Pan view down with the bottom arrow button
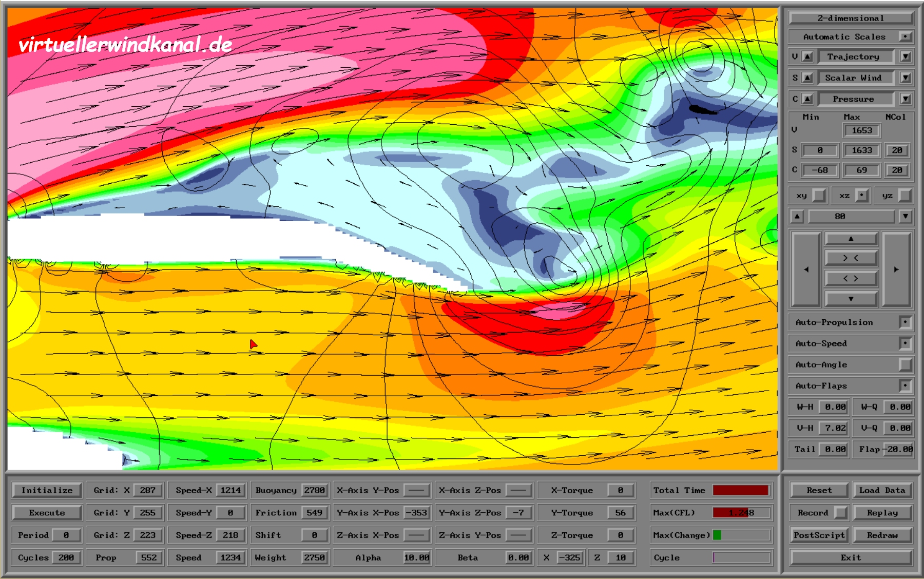 coord(851,299)
